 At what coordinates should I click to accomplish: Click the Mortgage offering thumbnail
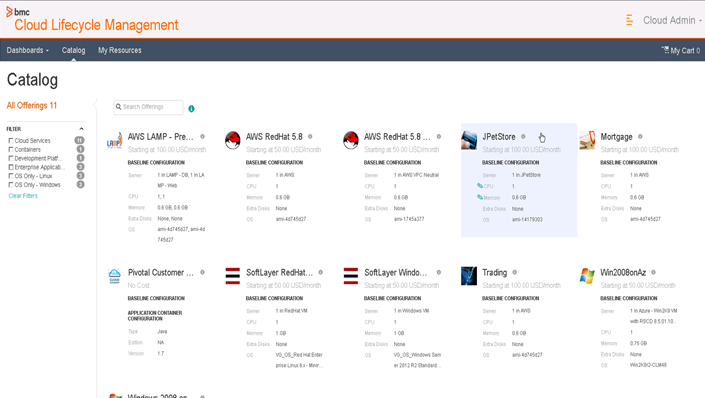point(587,140)
